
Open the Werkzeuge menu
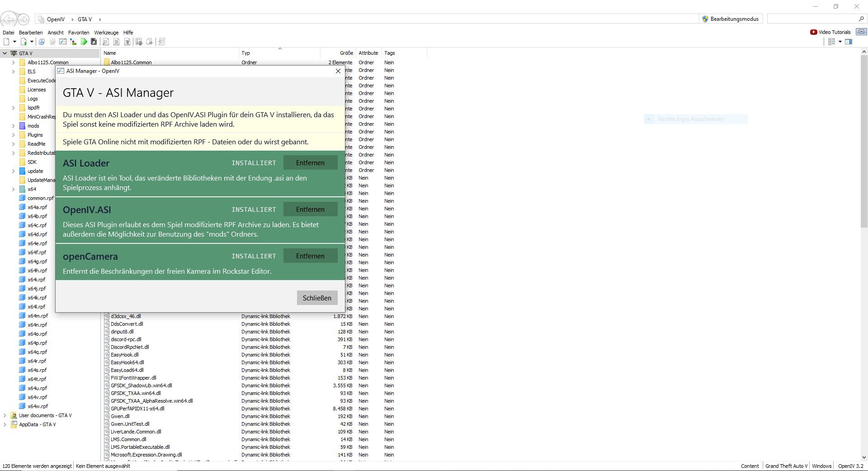point(106,33)
